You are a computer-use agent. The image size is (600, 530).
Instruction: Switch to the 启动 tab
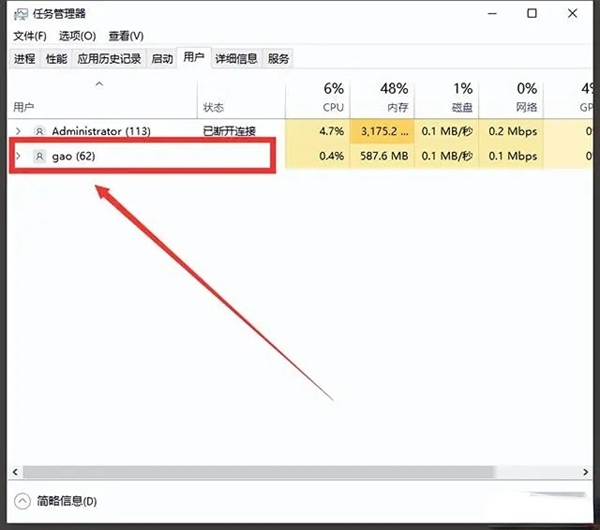point(162,59)
